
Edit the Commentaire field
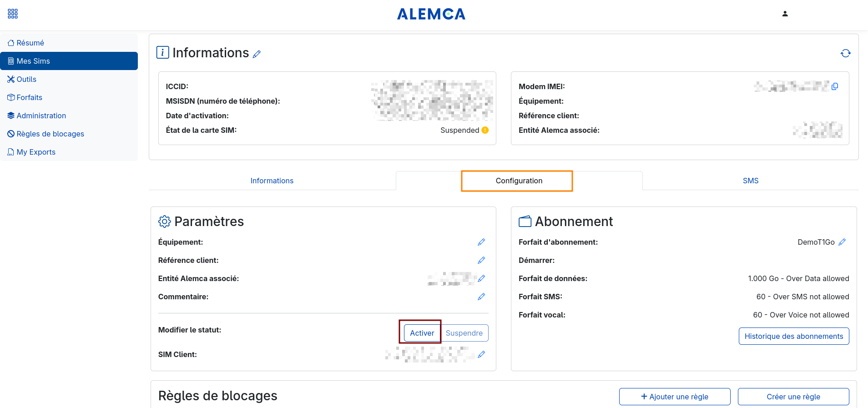(481, 297)
